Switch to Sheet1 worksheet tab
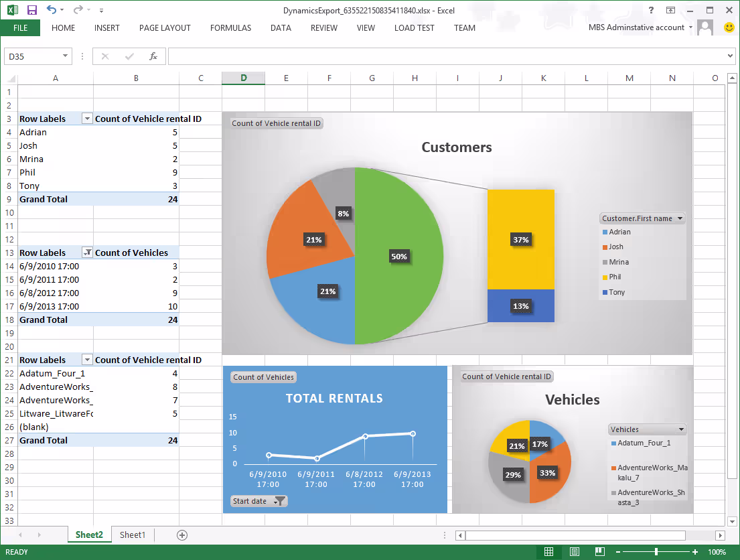This screenshot has height=560, width=740. click(x=132, y=535)
